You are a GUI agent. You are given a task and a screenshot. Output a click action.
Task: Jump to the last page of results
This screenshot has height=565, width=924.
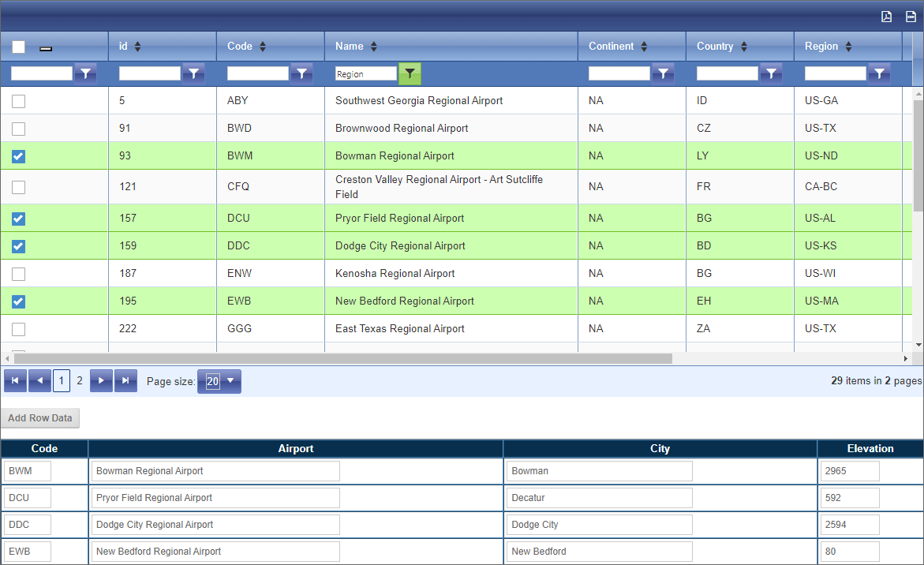[x=125, y=380]
